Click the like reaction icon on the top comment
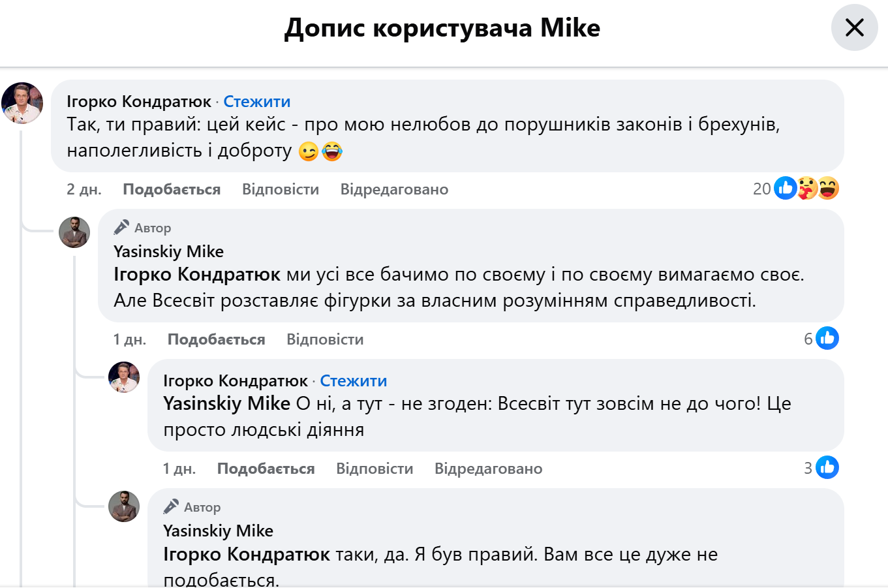Image resolution: width=888 pixels, height=588 pixels. tap(785, 189)
